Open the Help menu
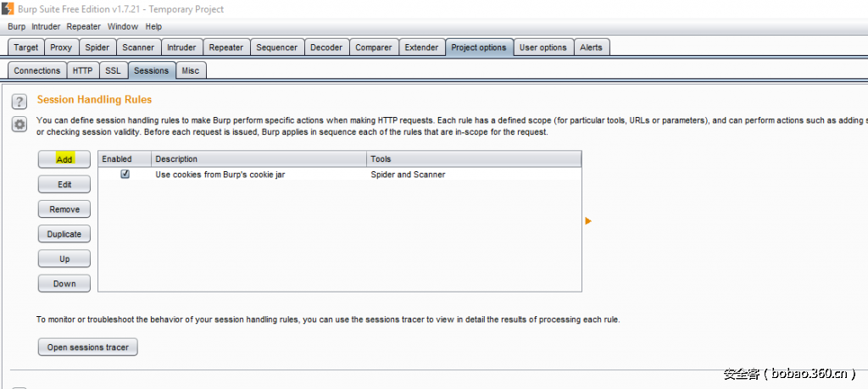This screenshot has width=868, height=389. tap(153, 26)
